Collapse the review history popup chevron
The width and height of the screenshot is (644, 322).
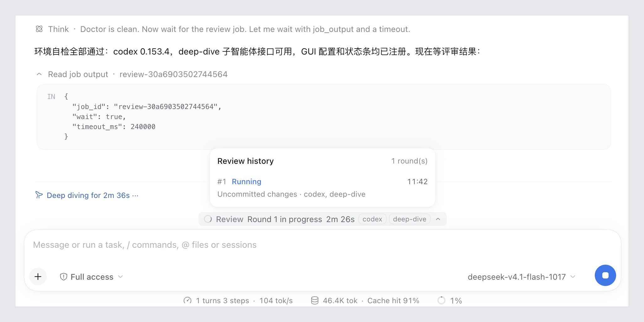click(x=438, y=219)
